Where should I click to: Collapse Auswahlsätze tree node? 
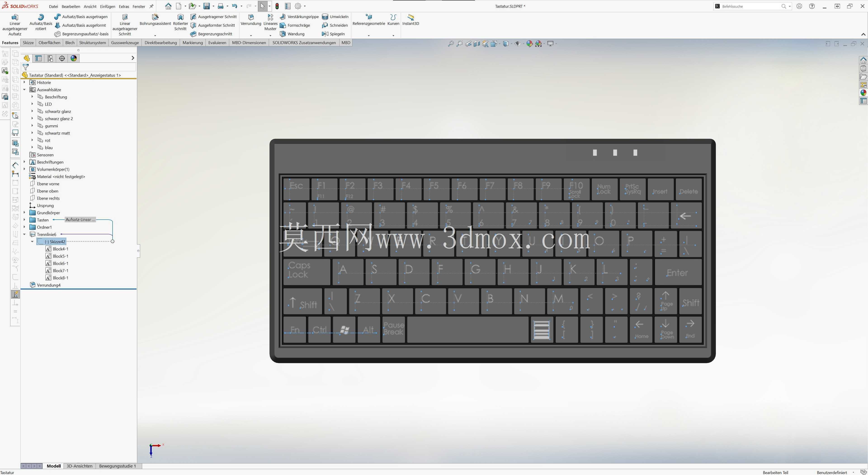point(24,90)
